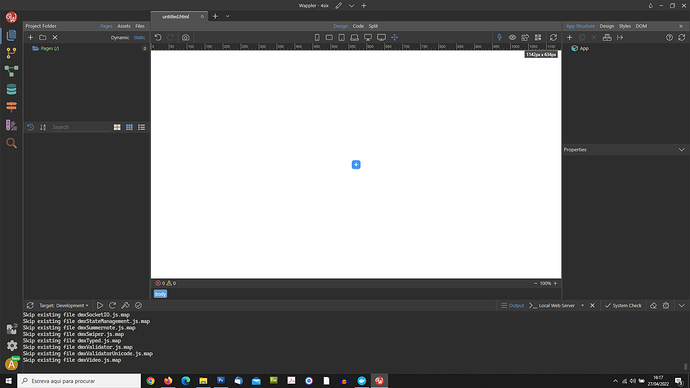Delete selected item in Project Folder
Image resolution: width=690 pixels, height=388 pixels.
click(55, 37)
